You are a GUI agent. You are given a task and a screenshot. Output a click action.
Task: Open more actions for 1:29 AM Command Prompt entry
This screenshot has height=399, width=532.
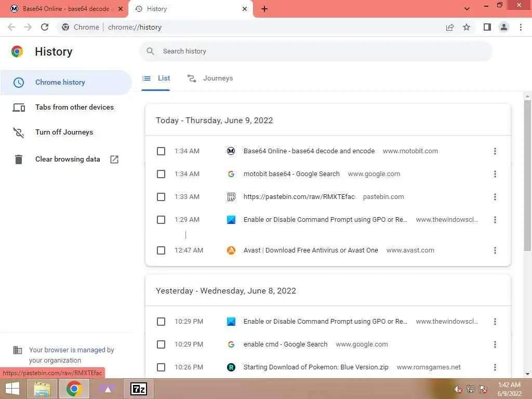point(495,220)
